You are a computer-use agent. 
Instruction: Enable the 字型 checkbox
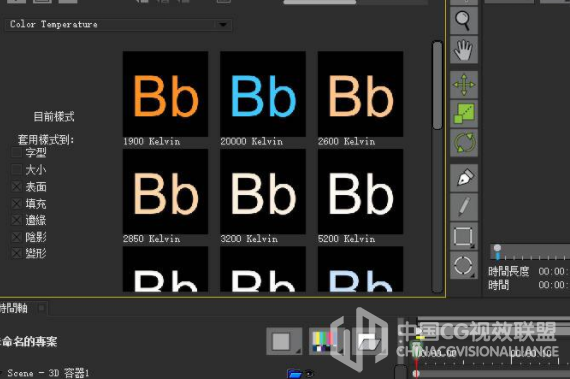(x=17, y=152)
